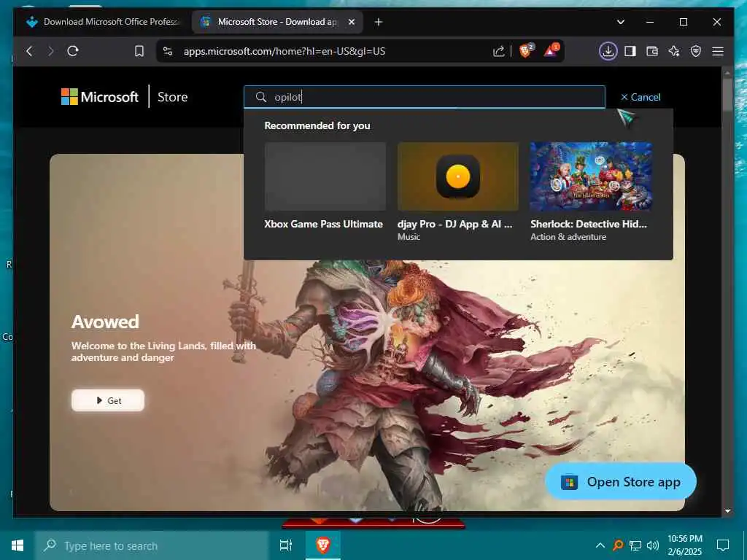
Task: Toggle the browser sidebar panel icon
Action: (630, 51)
